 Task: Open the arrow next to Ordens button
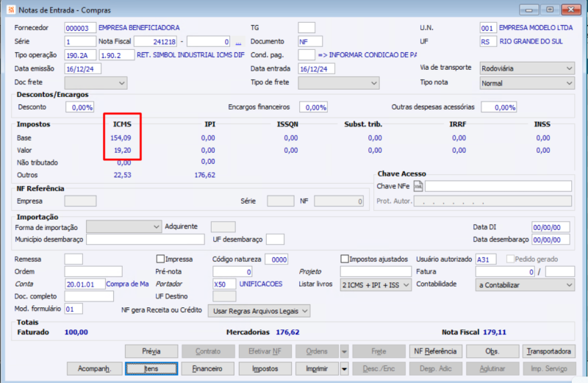tap(344, 351)
